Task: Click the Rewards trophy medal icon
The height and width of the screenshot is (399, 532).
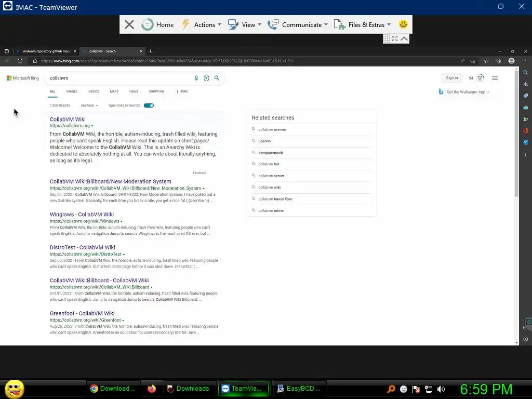Action: click(480, 78)
